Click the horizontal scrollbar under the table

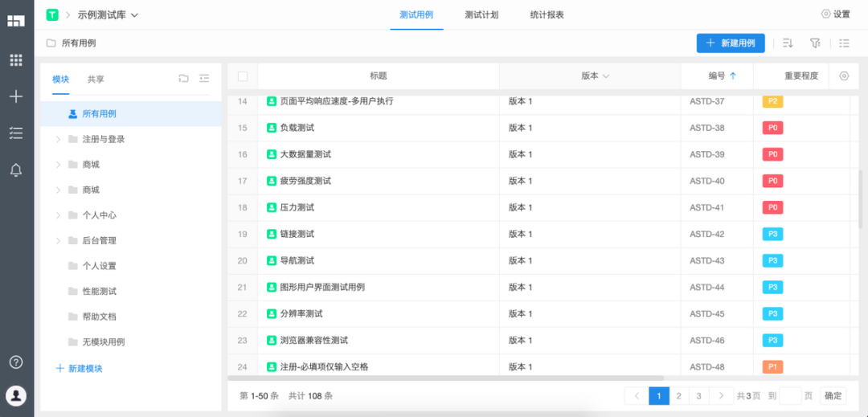445,378
